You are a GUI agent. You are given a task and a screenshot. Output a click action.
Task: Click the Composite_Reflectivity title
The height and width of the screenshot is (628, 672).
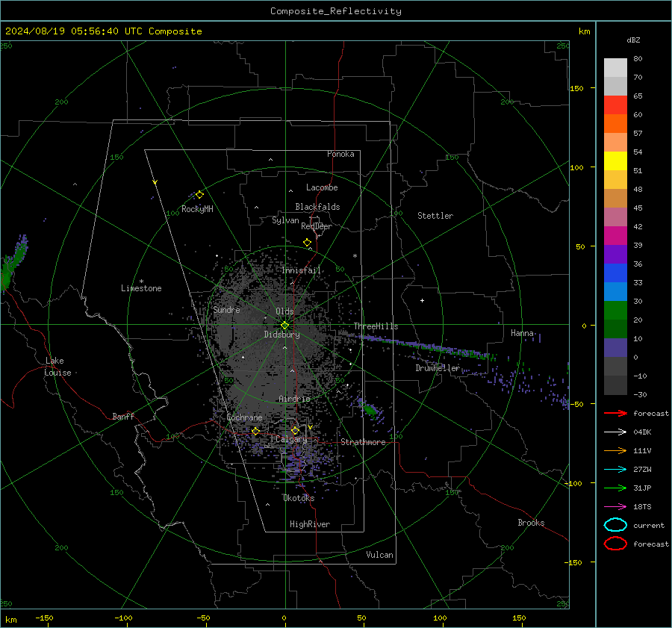pyautogui.click(x=335, y=11)
